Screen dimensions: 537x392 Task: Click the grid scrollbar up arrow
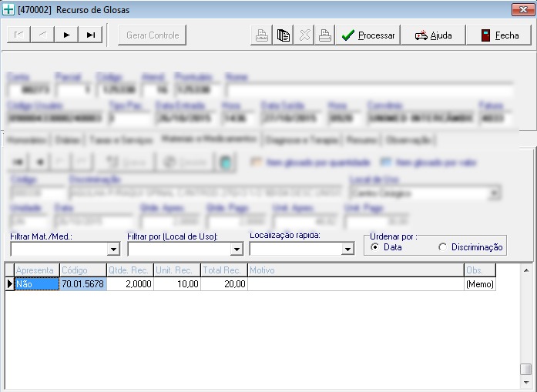[526, 270]
